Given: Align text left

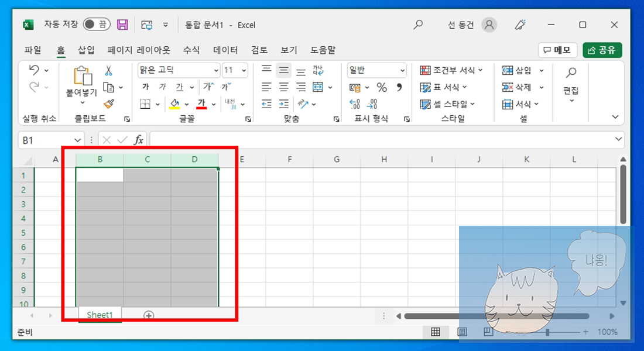Looking at the screenshot, I should (266, 87).
